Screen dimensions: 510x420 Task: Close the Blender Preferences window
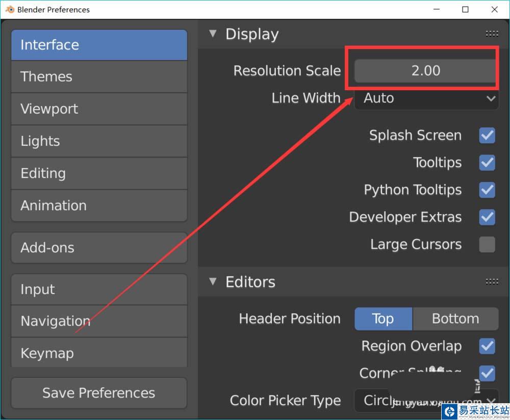click(494, 9)
